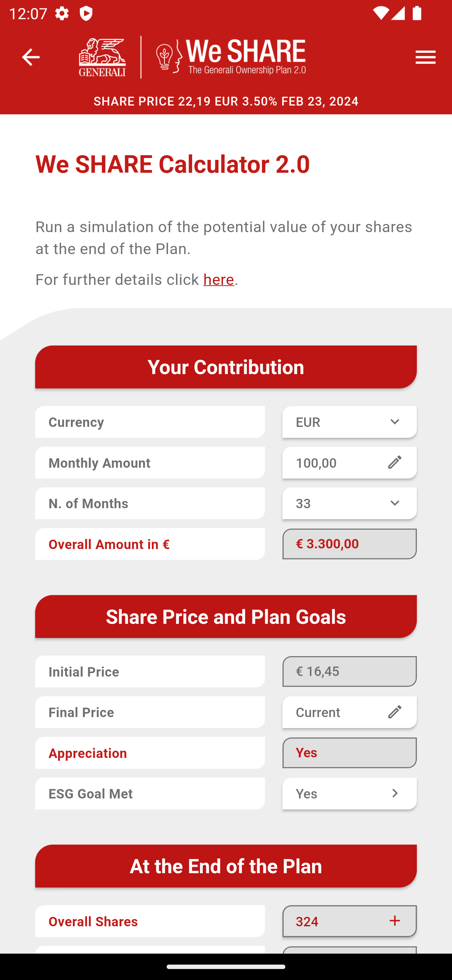Screen dimensions: 452x980
Task: Tap the settings gear in status bar
Action: click(62, 14)
